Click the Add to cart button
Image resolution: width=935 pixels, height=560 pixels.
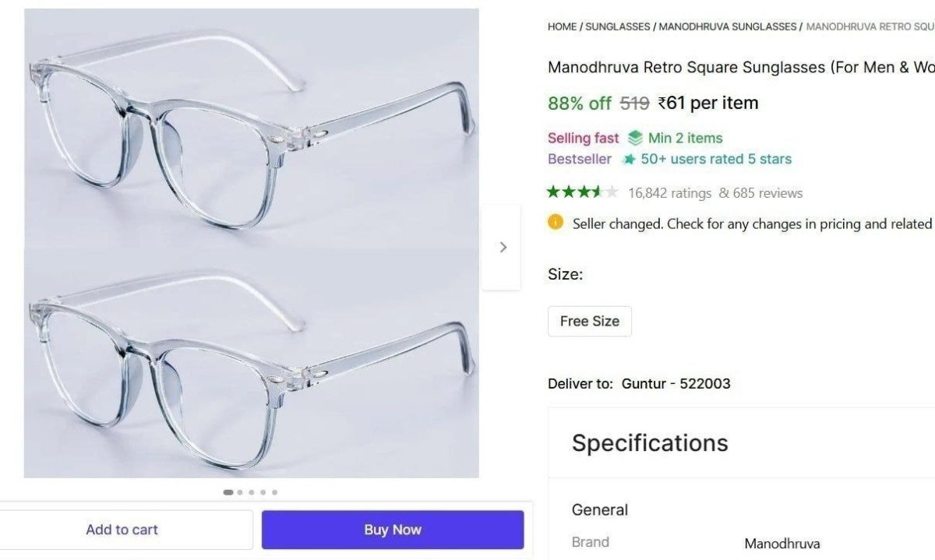(122, 529)
